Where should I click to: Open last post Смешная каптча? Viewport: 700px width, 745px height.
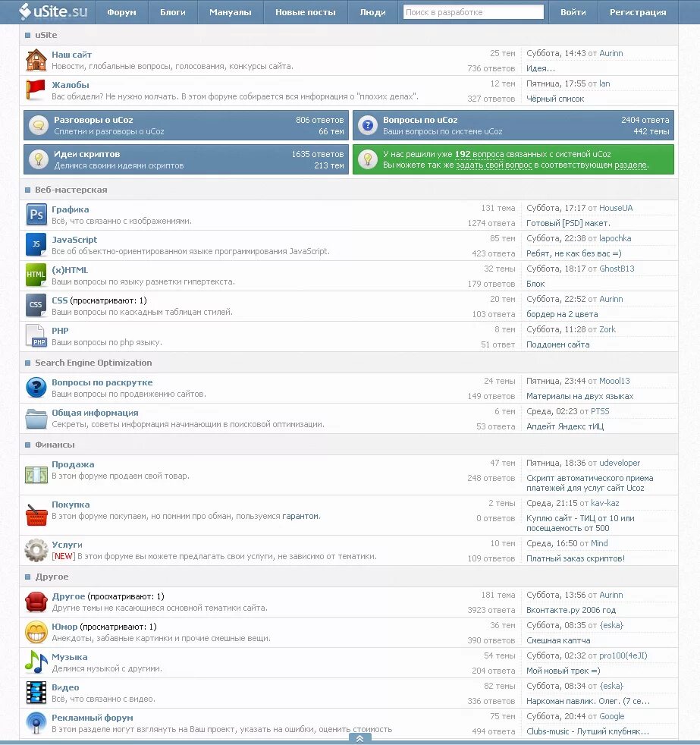point(558,640)
